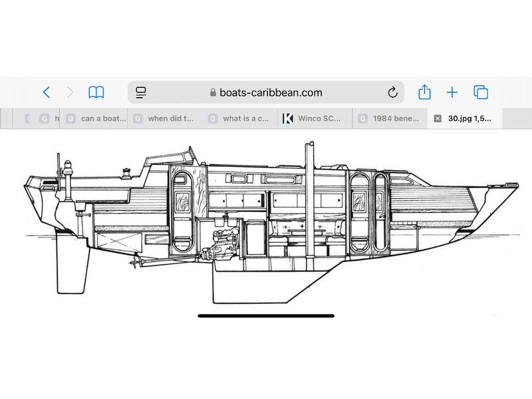Tap the Safari back arrow
Image resolution: width=532 pixels, height=399 pixels.
46,92
